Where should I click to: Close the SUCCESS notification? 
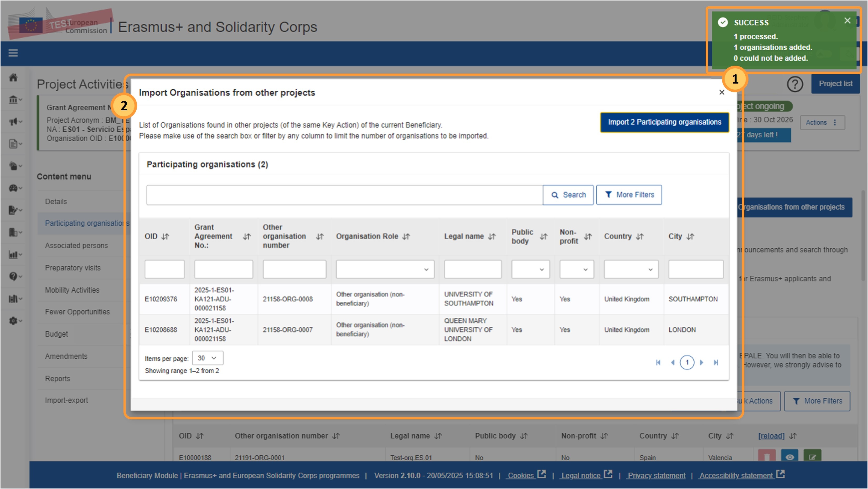pyautogui.click(x=847, y=20)
